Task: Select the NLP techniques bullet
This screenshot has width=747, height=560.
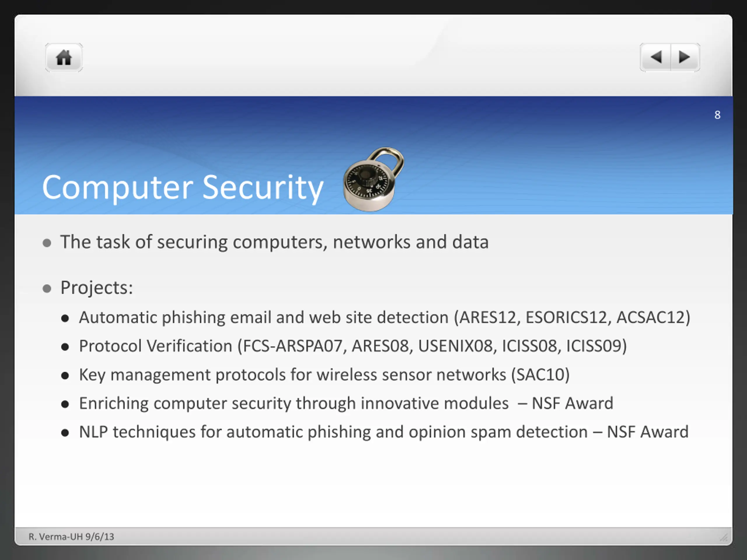Action: [x=384, y=433]
